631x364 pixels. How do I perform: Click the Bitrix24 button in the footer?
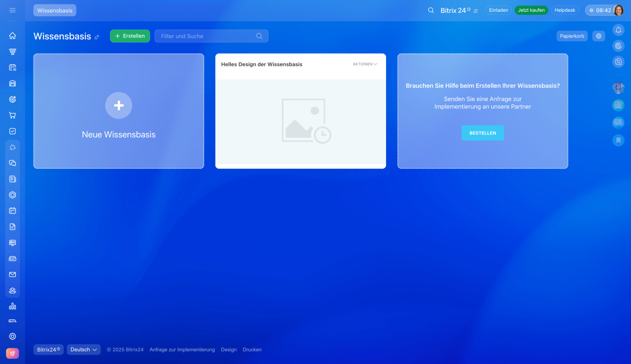(48, 350)
